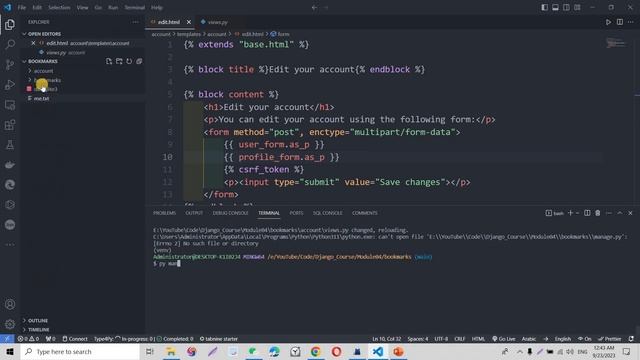
Task: Kill terminal with trash icon
Action: pyautogui.click(x=598, y=213)
